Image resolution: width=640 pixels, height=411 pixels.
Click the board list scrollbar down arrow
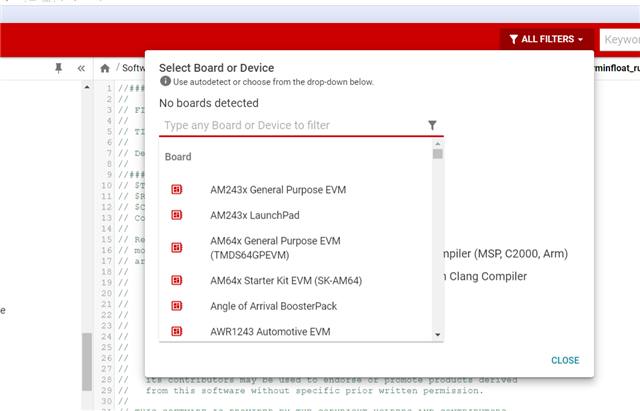pyautogui.click(x=438, y=335)
